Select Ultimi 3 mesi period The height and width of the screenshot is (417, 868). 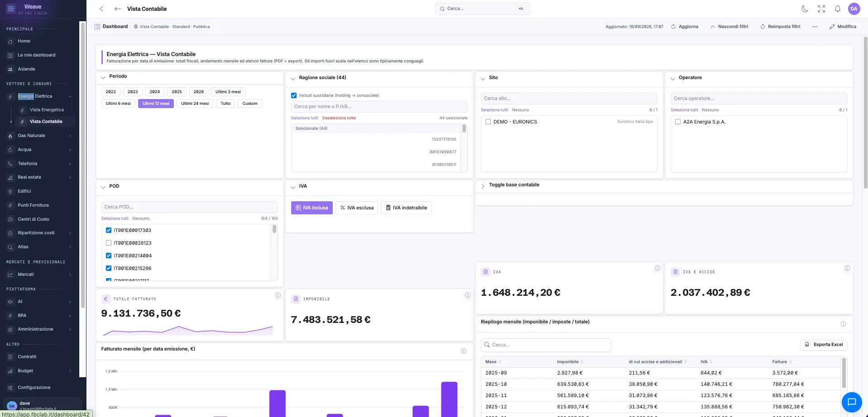[228, 92]
